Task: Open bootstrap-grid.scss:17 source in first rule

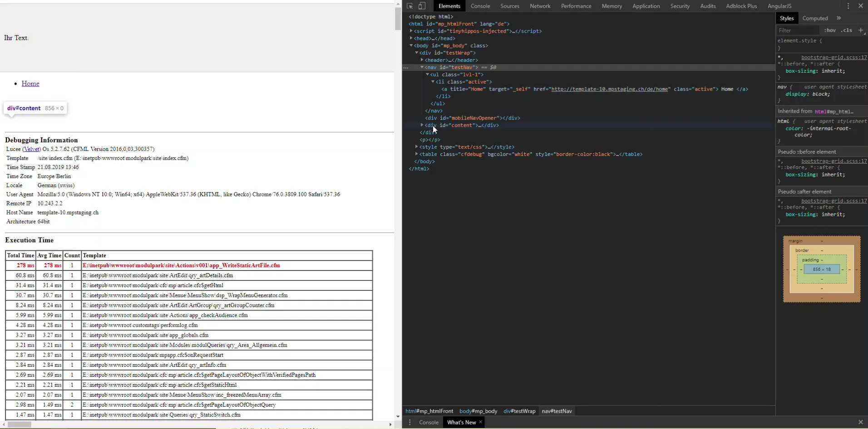Action: [834, 57]
